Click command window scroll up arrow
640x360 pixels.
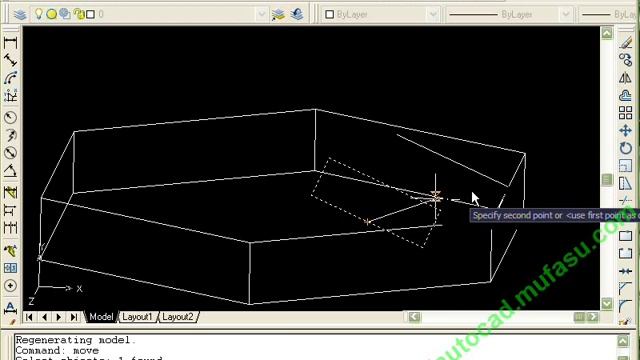[623, 341]
